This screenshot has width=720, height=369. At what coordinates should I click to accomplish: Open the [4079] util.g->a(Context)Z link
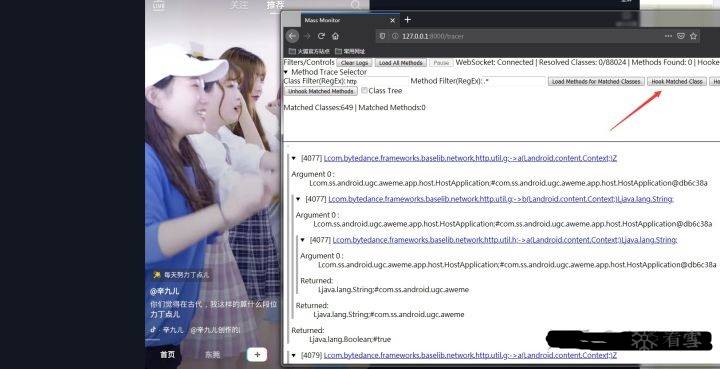point(470,356)
